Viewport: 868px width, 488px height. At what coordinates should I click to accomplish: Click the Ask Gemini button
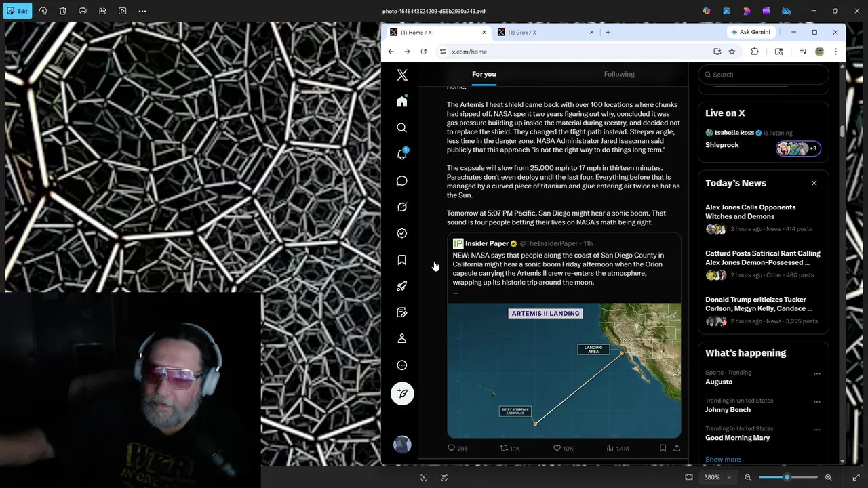click(x=751, y=32)
